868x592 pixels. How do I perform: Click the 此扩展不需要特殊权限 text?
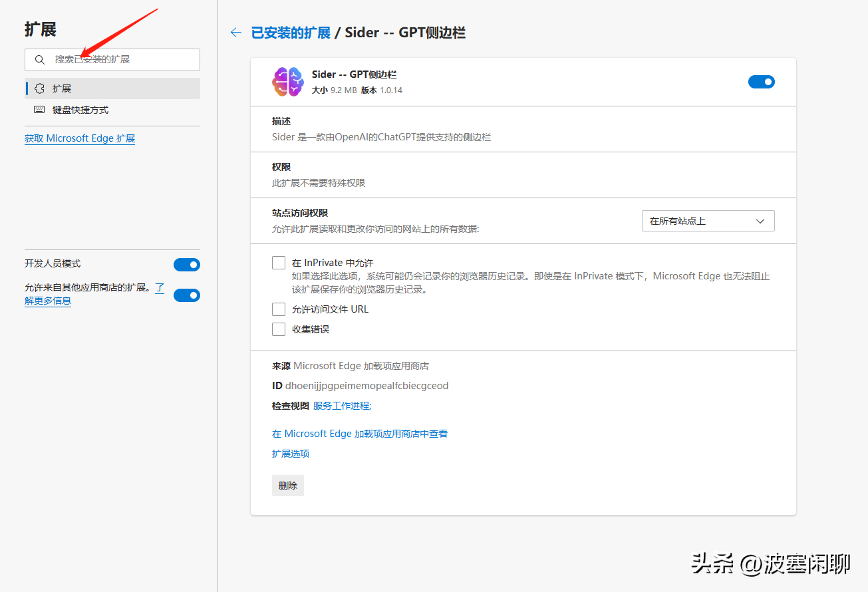pos(319,183)
